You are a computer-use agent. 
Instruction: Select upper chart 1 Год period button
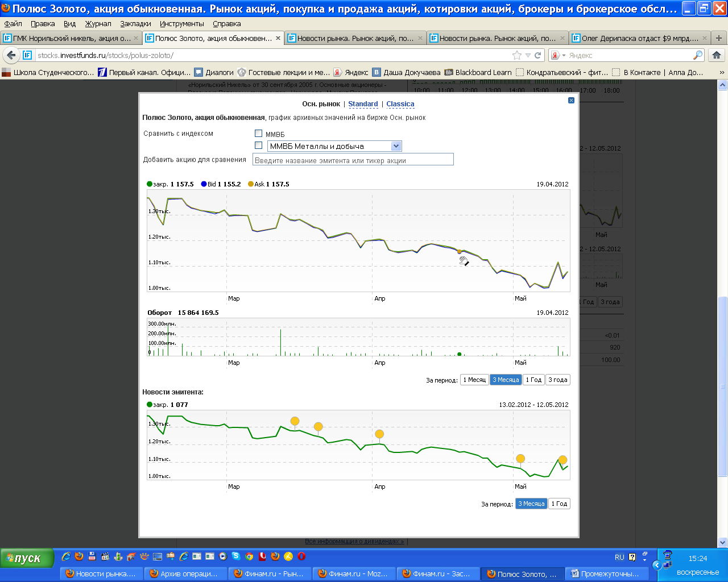(x=533, y=380)
